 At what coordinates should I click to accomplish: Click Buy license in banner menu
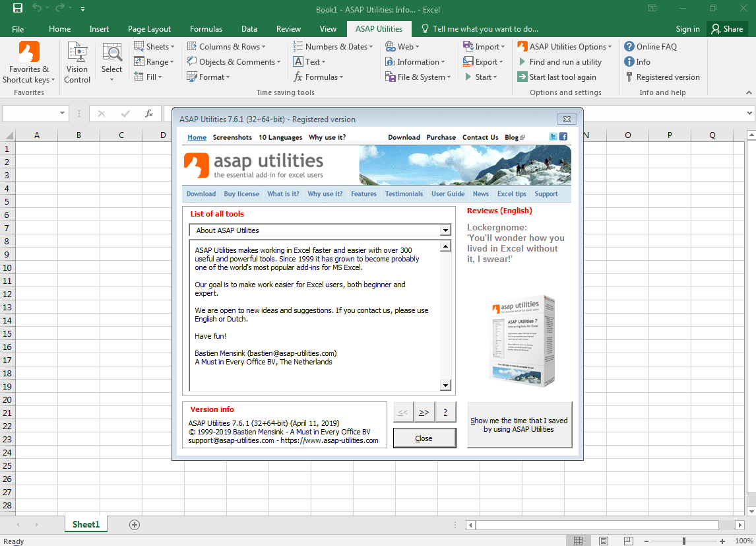241,194
